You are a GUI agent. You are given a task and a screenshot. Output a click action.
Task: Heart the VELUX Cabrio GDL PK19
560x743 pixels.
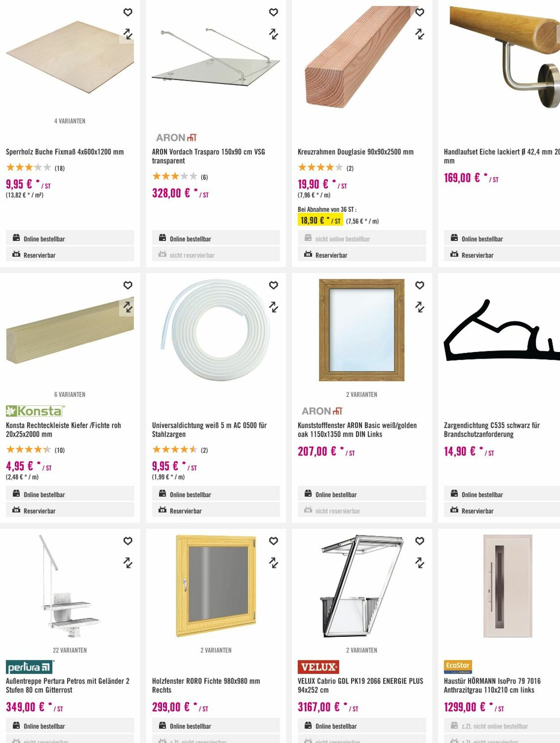click(419, 541)
